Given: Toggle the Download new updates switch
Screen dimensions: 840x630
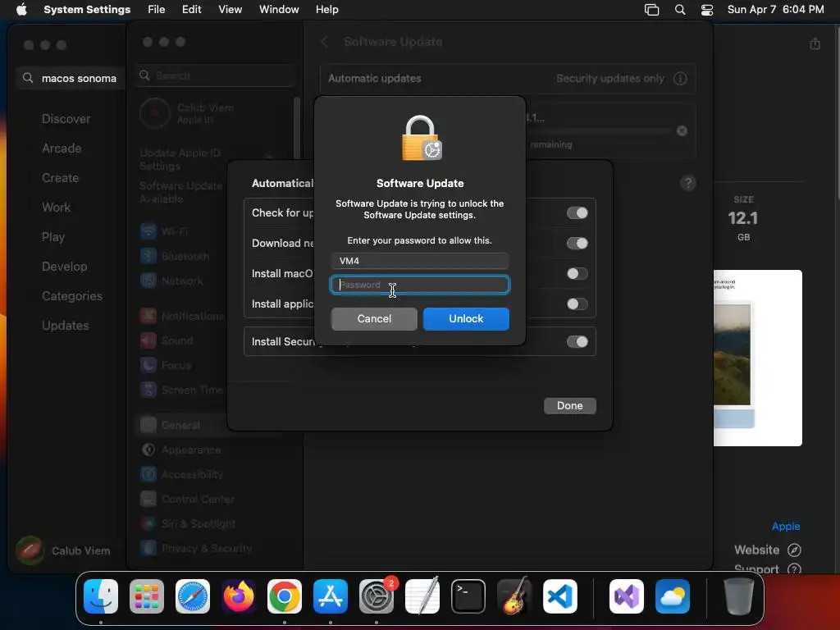Looking at the screenshot, I should point(577,243).
